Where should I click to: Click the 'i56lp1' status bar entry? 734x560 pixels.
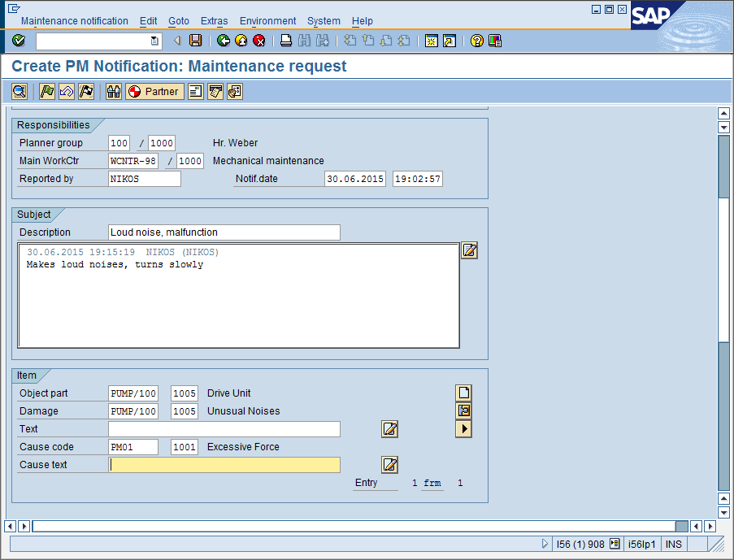(641, 544)
